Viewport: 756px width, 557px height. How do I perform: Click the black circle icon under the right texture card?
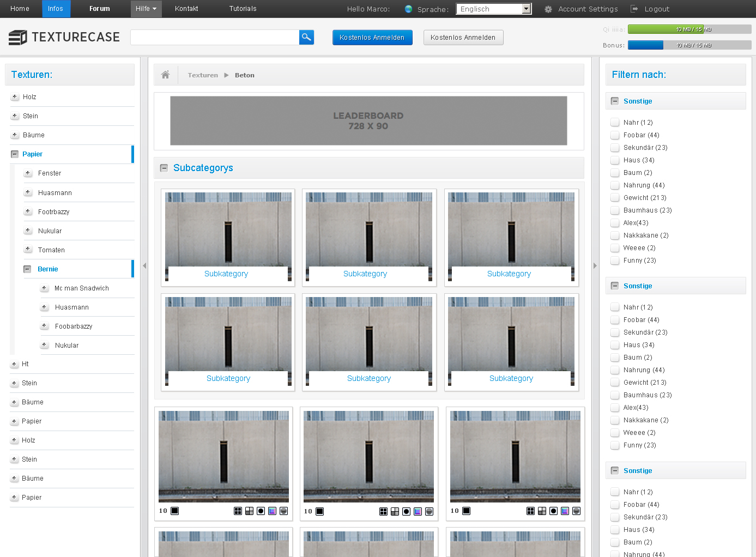tap(553, 511)
